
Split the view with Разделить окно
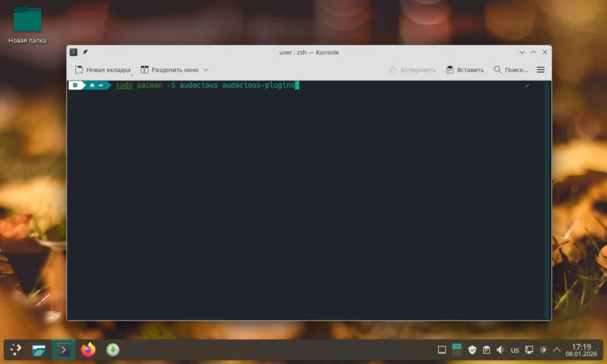[170, 70]
